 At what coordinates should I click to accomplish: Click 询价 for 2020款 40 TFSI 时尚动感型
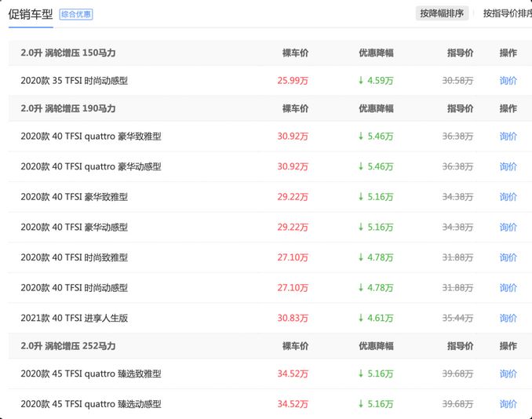tap(508, 288)
